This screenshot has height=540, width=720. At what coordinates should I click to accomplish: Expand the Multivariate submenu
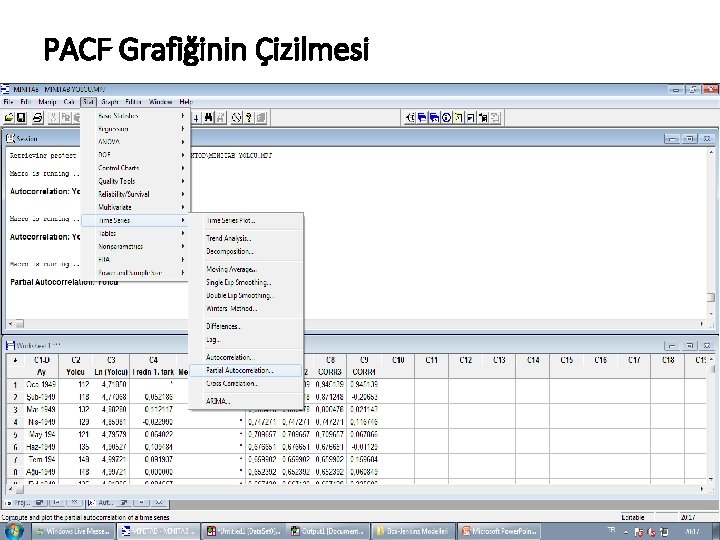[x=135, y=207]
